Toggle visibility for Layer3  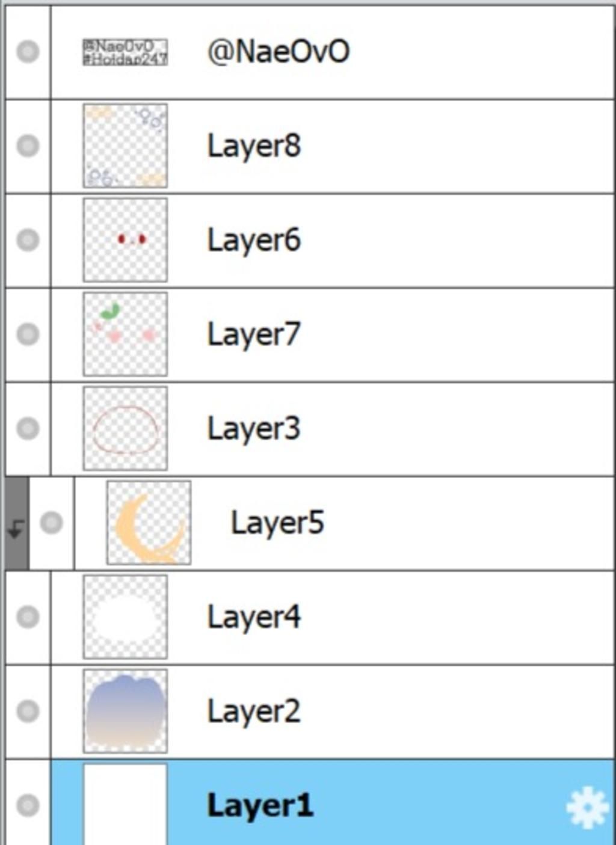pyautogui.click(x=28, y=428)
